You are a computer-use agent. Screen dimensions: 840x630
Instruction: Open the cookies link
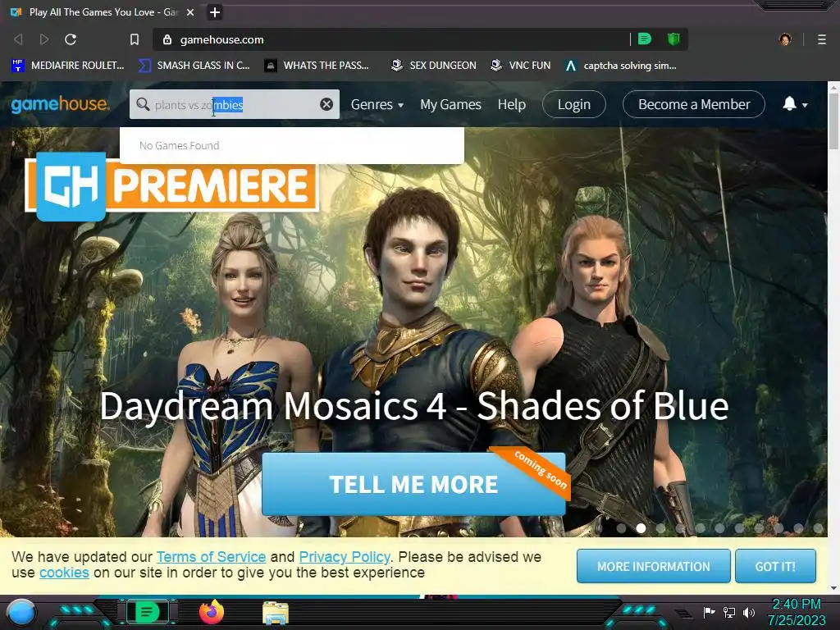pyautogui.click(x=64, y=573)
